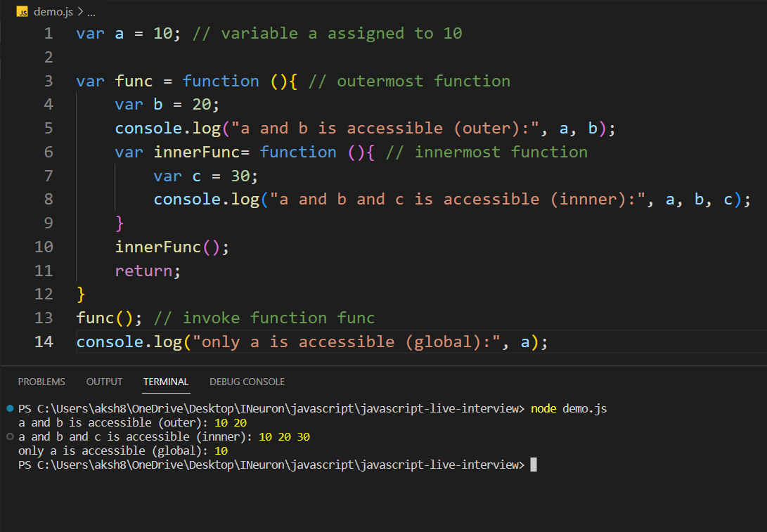Click line number 12 in the gutter

[44, 294]
